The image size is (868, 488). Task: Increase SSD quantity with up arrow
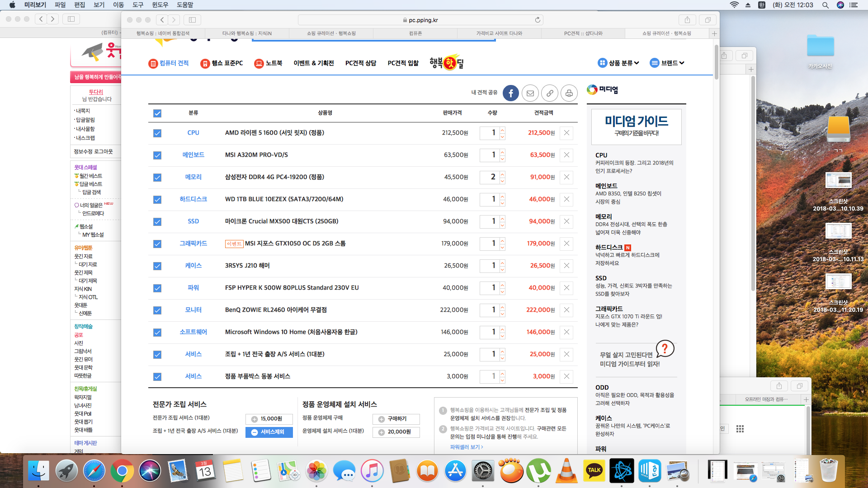502,218
